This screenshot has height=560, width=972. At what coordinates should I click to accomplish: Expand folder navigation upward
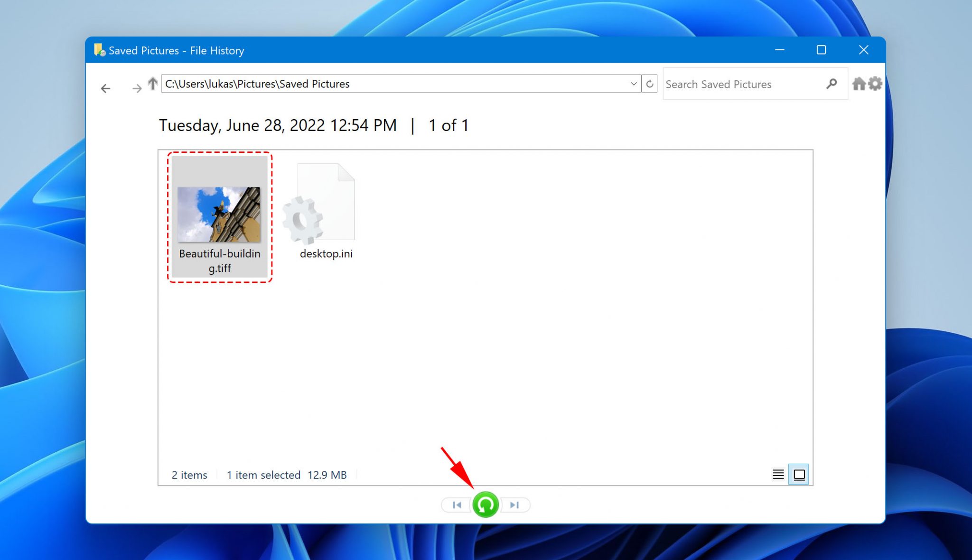[x=153, y=83]
